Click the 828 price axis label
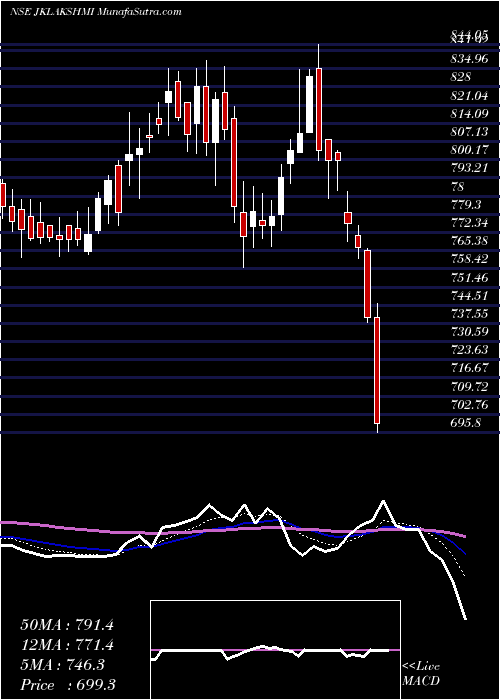The image size is (500, 700). pos(461,77)
